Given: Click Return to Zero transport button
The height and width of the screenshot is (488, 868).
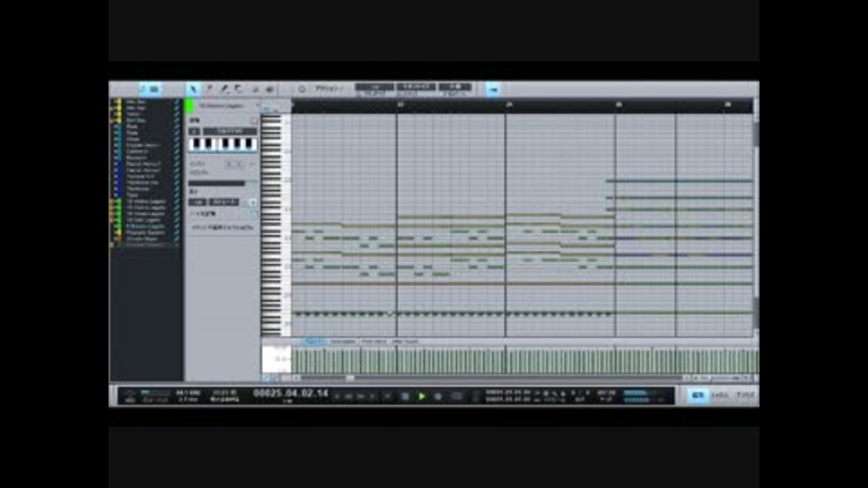Looking at the screenshot, I should click(388, 396).
